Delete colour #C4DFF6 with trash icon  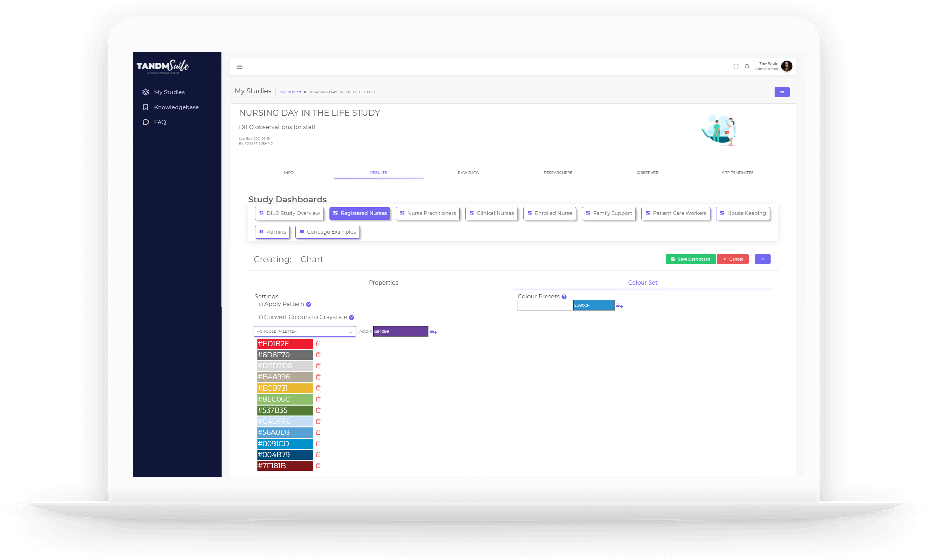(x=318, y=422)
